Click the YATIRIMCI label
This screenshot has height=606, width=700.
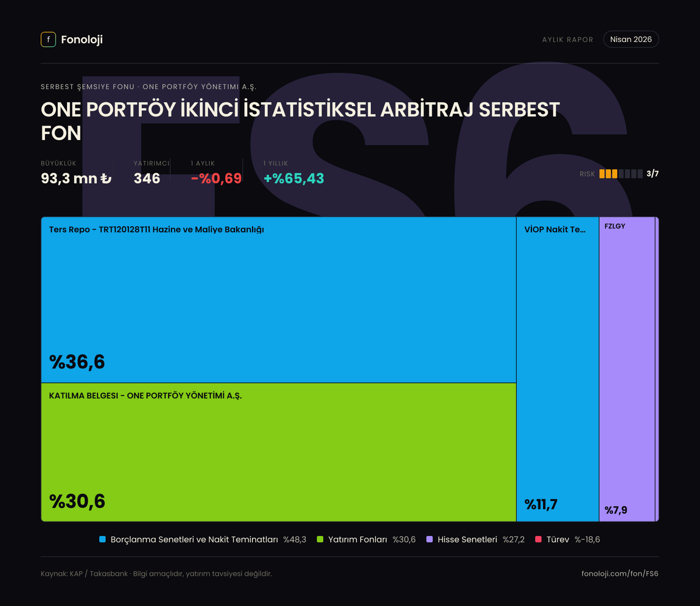coord(151,163)
